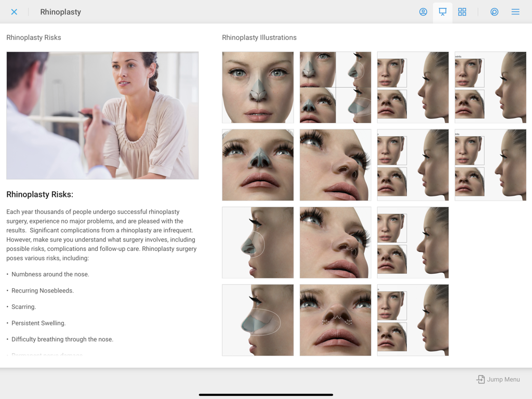Select the side profile illustration in top right
The width and height of the screenshot is (532, 399).
tap(490, 87)
